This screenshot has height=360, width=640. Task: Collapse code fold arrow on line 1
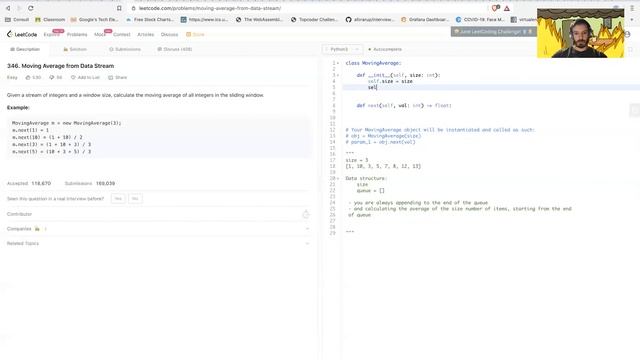point(338,63)
